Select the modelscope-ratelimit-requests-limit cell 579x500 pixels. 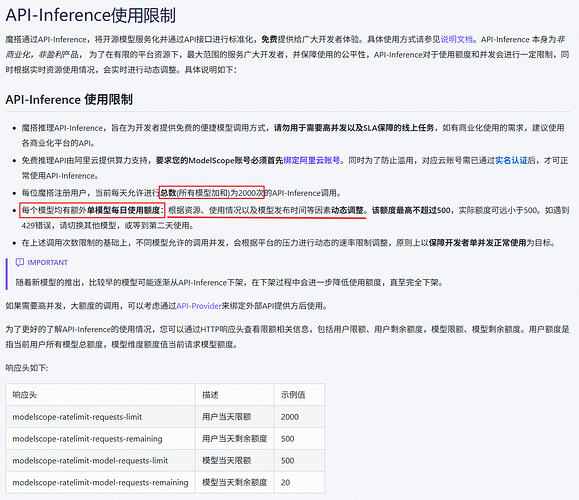pos(100,417)
